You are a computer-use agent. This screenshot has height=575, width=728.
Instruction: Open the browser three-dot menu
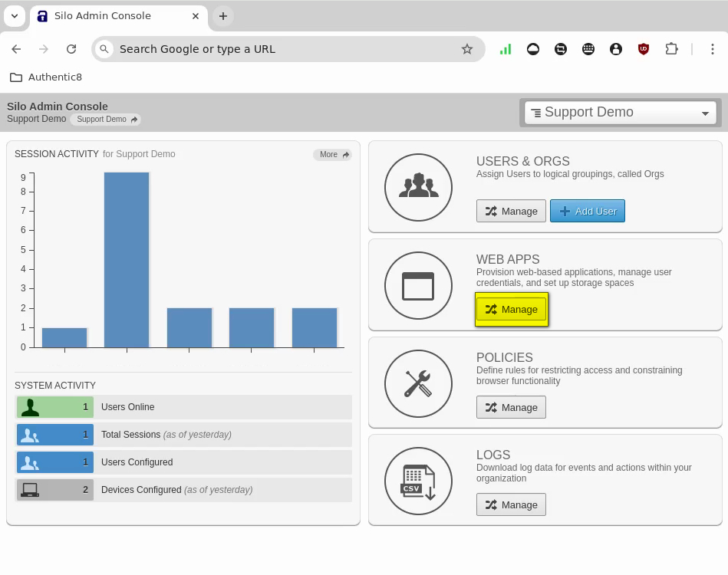(x=712, y=49)
